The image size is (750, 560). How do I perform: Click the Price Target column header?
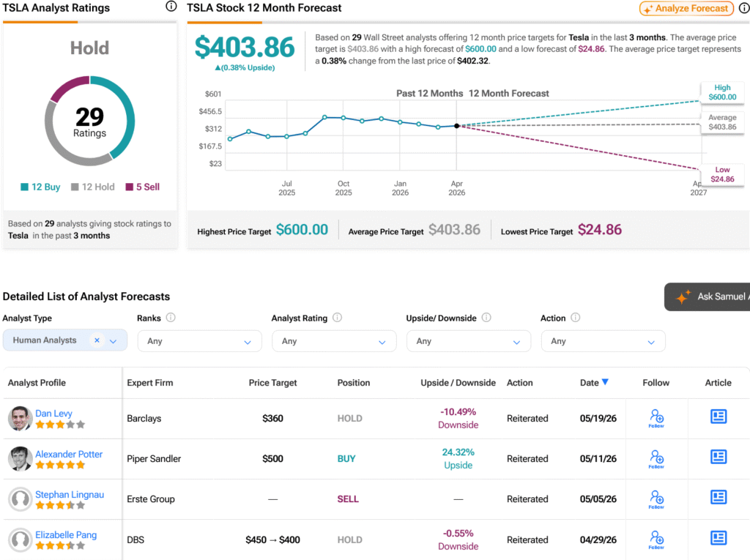(x=272, y=383)
